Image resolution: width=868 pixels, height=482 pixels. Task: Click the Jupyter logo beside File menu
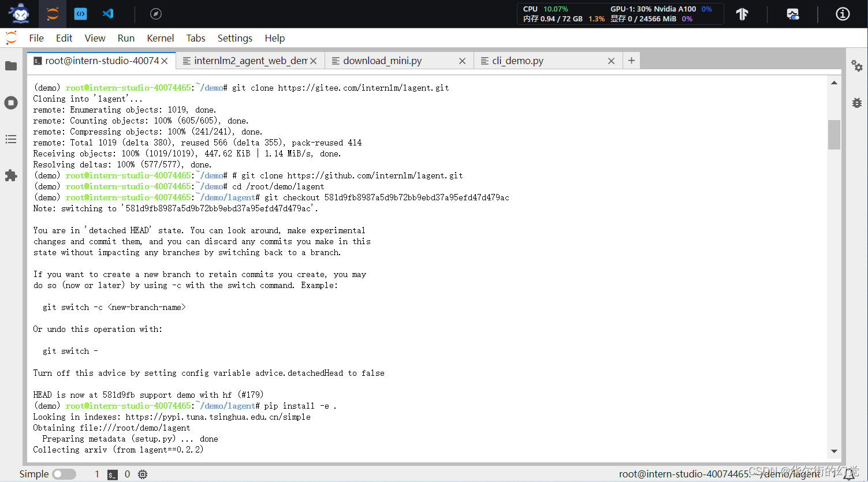point(12,38)
